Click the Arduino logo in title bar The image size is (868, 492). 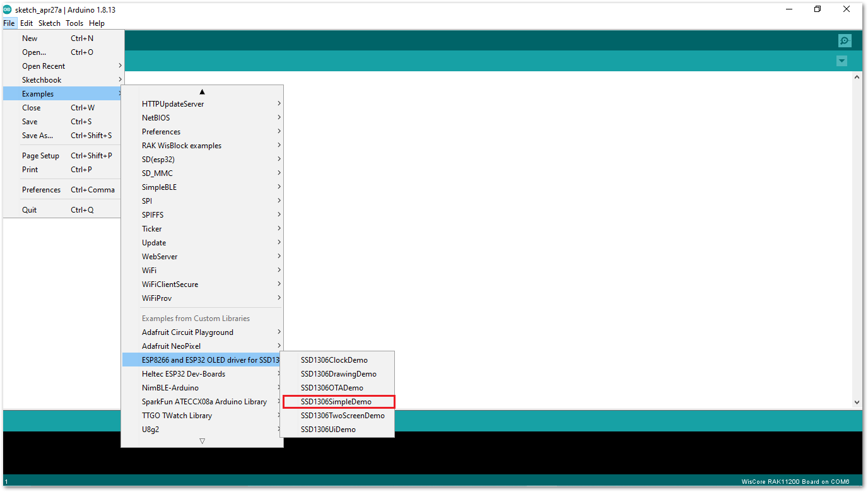tap(8, 9)
